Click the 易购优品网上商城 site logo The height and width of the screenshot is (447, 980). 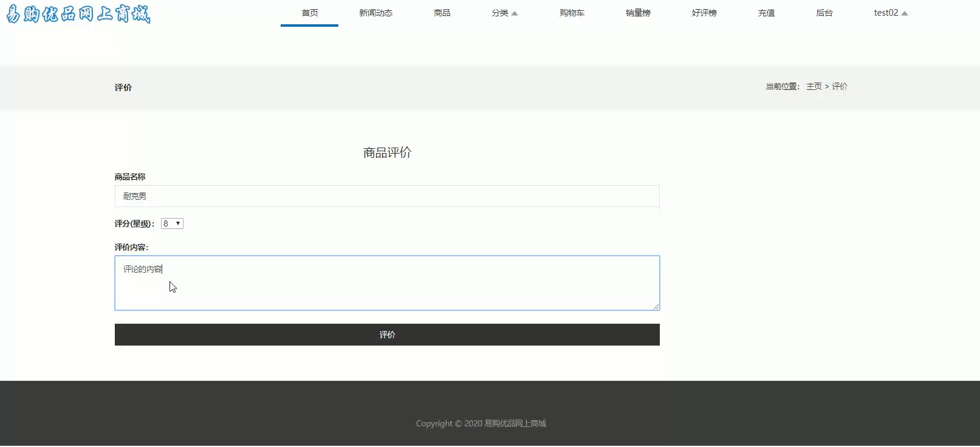click(x=78, y=13)
